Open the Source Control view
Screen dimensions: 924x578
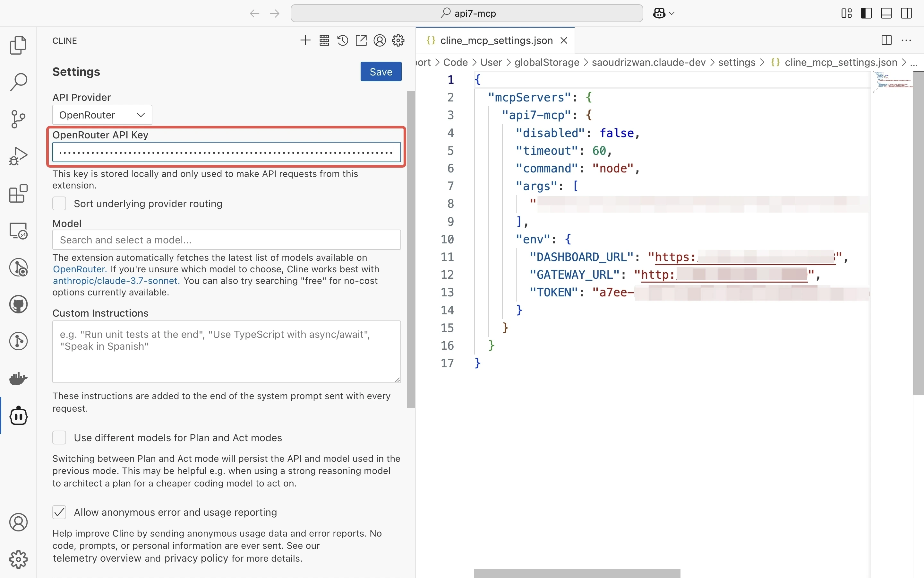[18, 119]
